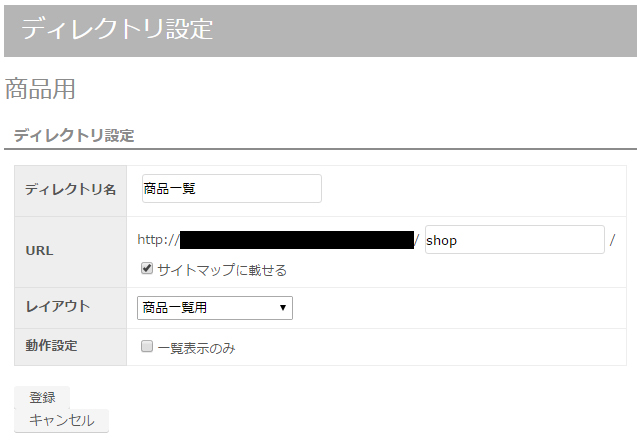Click the キャンセル button
The image size is (637, 446).
61,420
